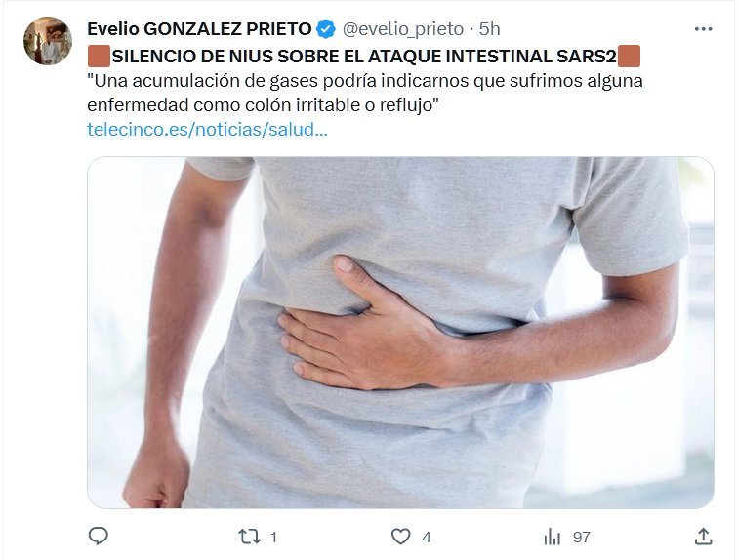
Task: Like the tweet with the heart icon
Action: (x=401, y=537)
